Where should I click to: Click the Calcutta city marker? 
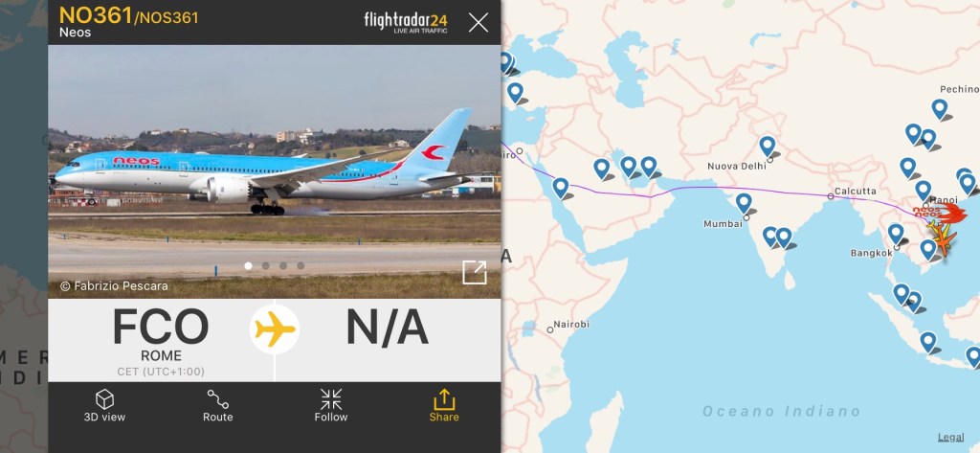pyautogui.click(x=830, y=196)
